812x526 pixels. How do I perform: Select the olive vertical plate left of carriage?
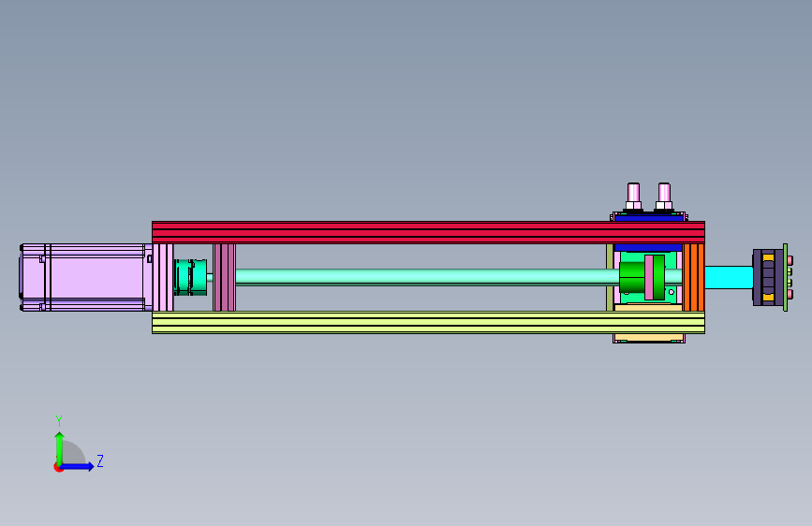tap(610, 277)
